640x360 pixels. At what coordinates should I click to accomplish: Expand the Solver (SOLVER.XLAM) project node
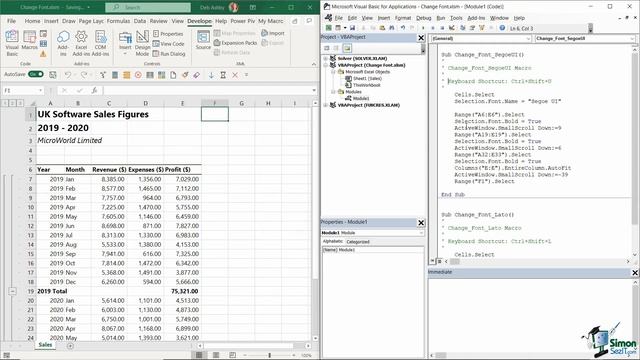326,58
